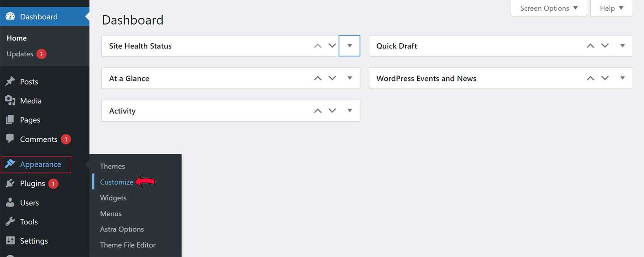Viewport: 644px width, 257px height.
Task: Move Activity panel down
Action: point(332,111)
